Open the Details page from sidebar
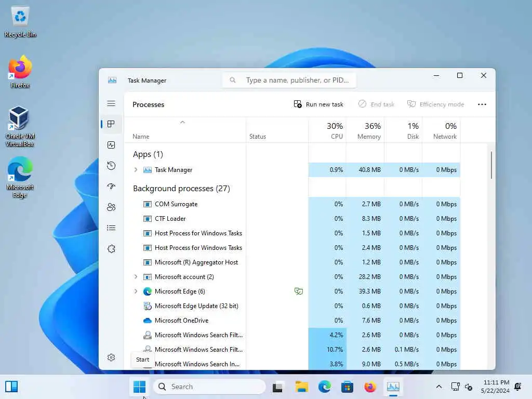The width and height of the screenshot is (532, 399). [x=111, y=228]
